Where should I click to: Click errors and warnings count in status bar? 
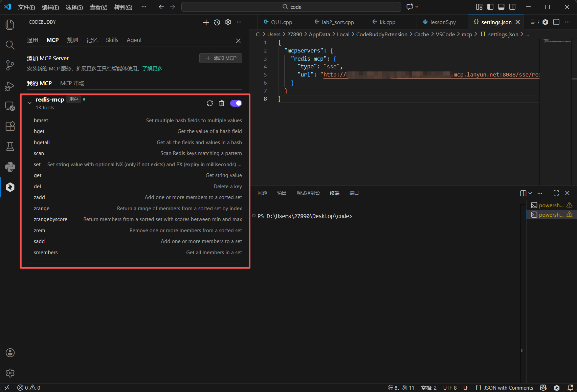[29, 388]
